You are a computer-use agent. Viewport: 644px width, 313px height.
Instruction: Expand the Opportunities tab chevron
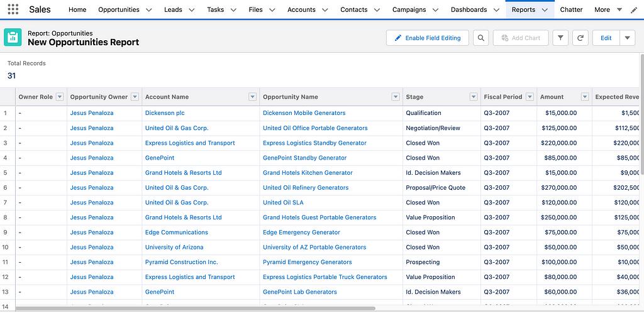[149, 10]
